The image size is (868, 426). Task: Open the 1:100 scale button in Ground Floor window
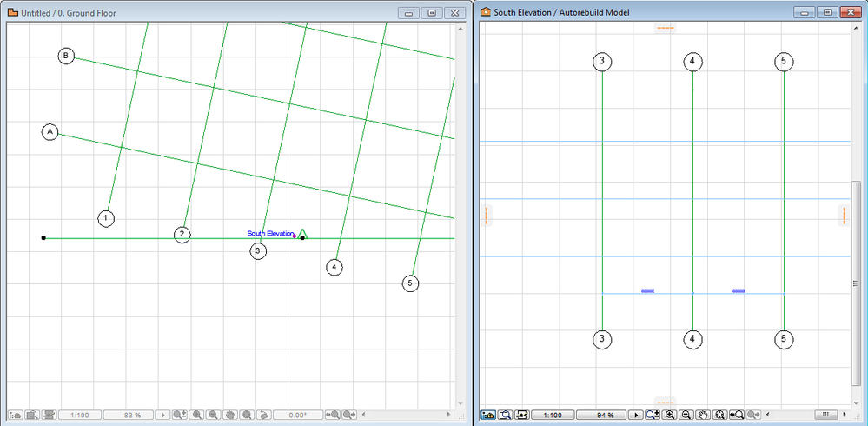coord(80,415)
